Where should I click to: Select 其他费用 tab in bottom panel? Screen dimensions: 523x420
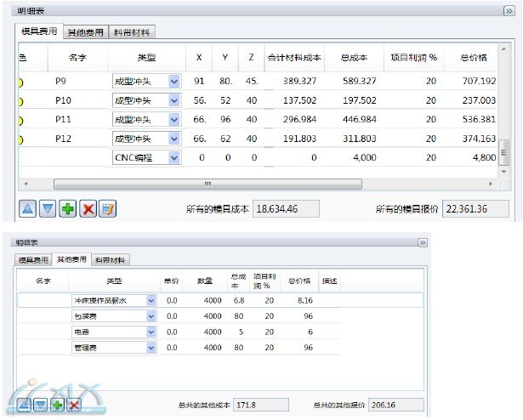click(71, 259)
